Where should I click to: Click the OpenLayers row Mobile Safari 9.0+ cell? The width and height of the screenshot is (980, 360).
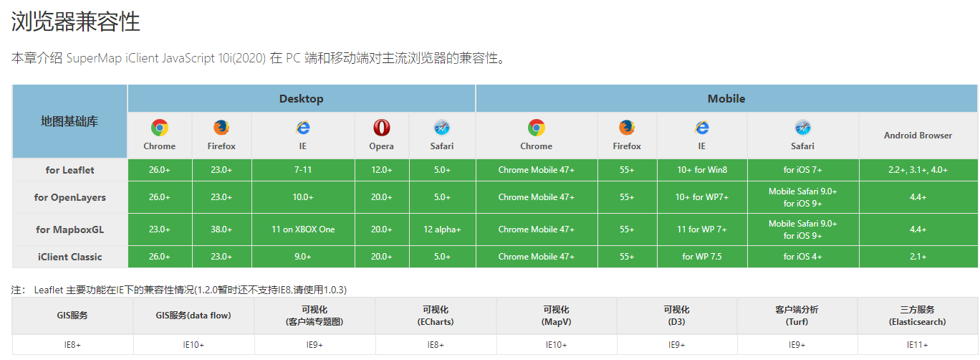tap(802, 197)
